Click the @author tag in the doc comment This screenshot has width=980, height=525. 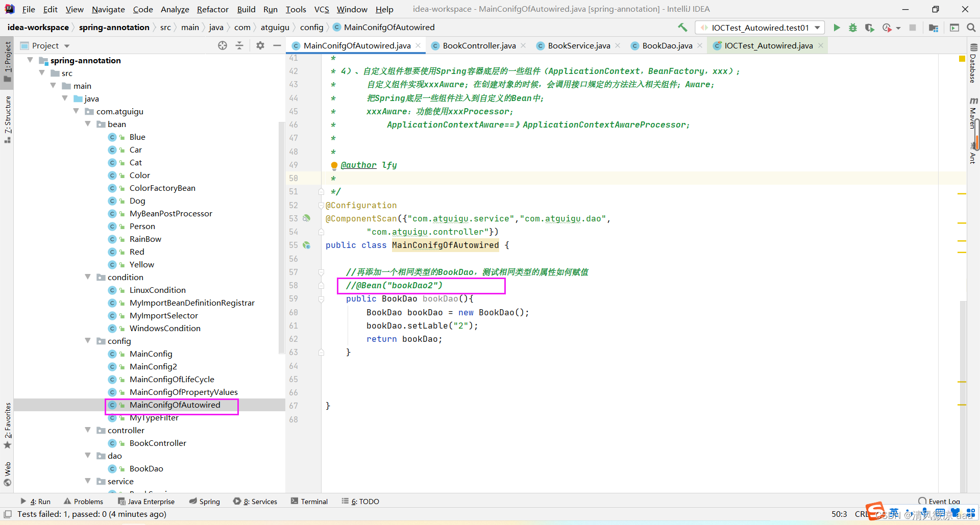tap(358, 165)
